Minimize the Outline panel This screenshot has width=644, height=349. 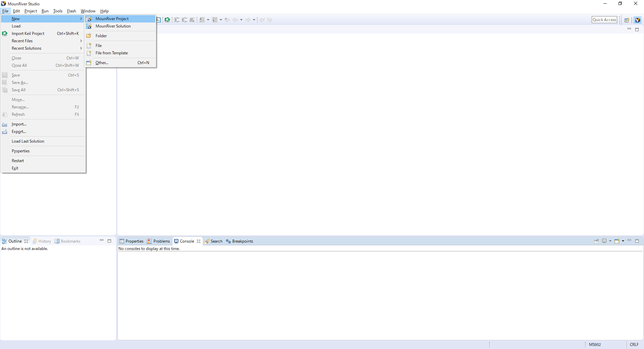point(102,241)
